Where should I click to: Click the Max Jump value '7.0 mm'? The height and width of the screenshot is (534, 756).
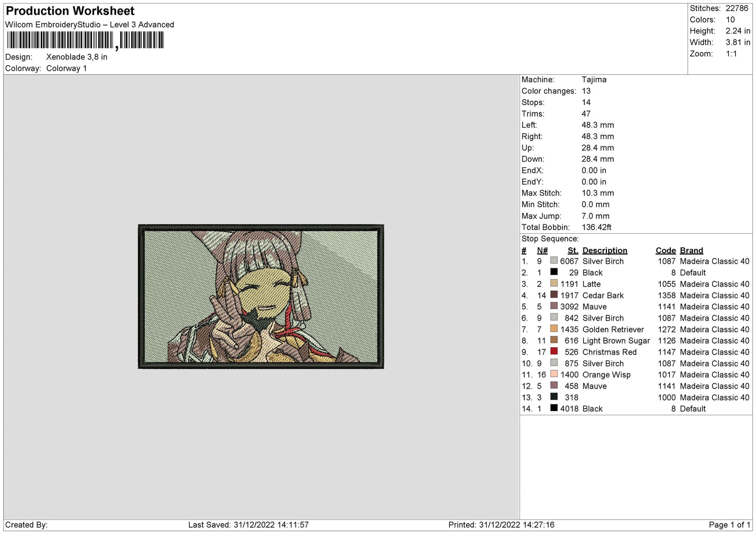coord(595,216)
